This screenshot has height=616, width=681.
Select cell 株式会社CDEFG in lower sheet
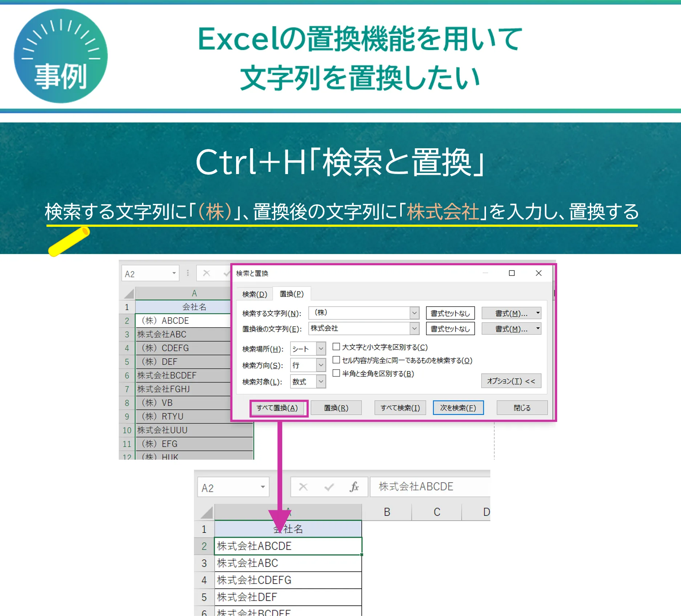288,580
